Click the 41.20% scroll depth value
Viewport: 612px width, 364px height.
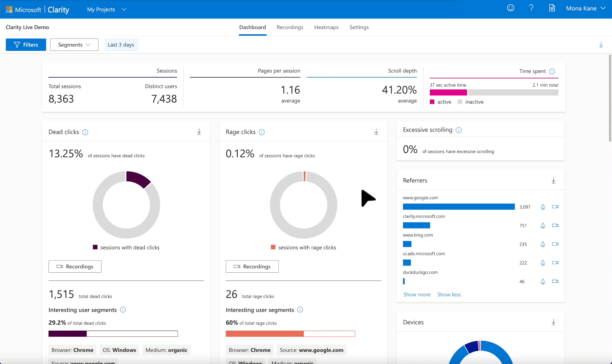399,90
